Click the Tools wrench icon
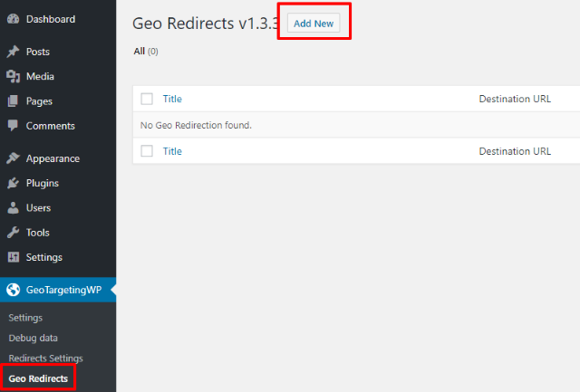The height and width of the screenshot is (392, 580). [13, 233]
